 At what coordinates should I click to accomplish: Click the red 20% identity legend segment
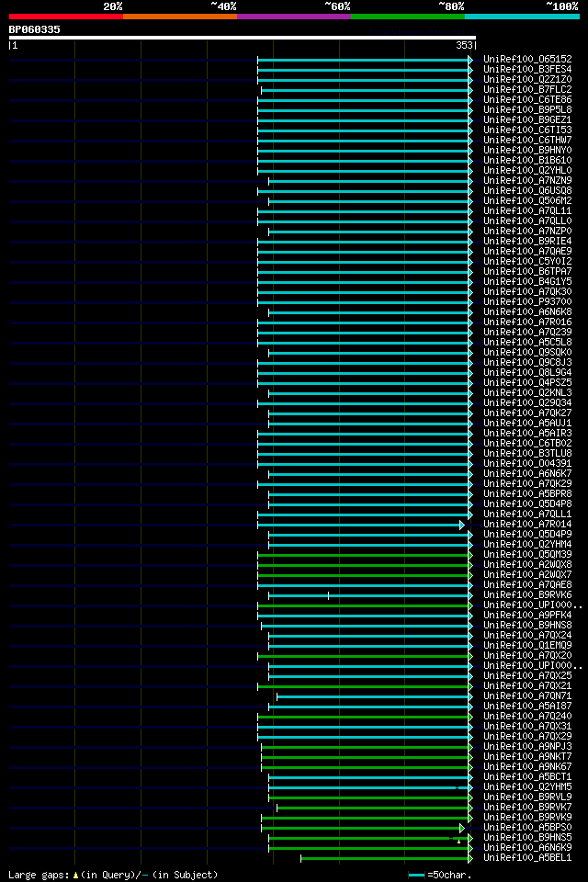click(x=66, y=17)
